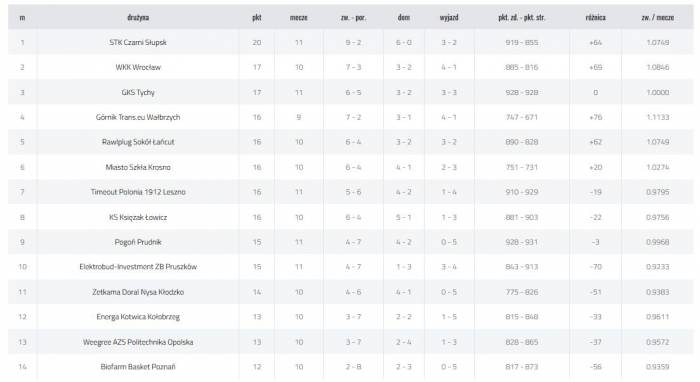
Task: Click KS Księżak Łowicz team name
Action: (138, 217)
